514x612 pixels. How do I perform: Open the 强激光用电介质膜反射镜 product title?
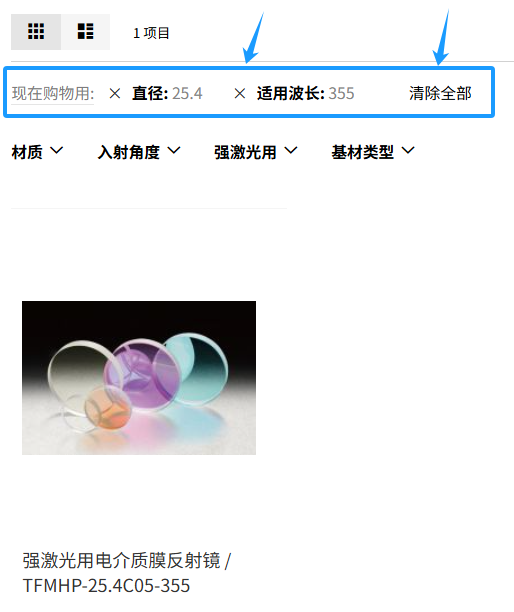(x=121, y=560)
